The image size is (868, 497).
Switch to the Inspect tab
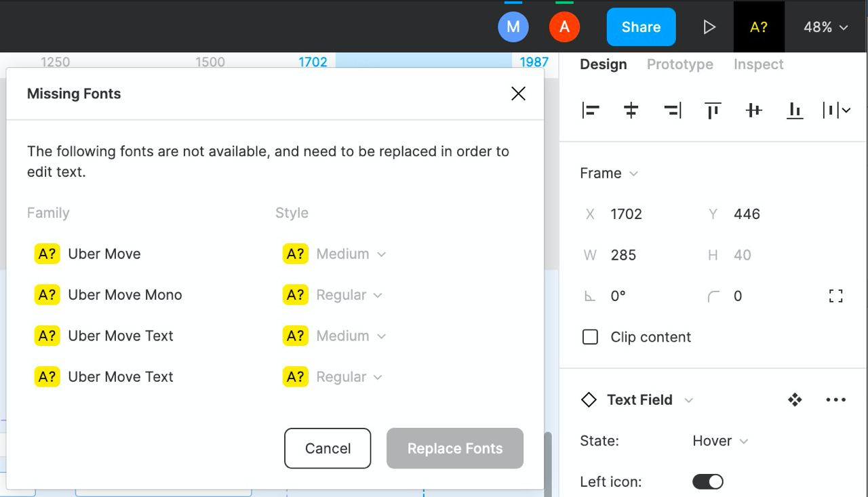[x=758, y=64]
